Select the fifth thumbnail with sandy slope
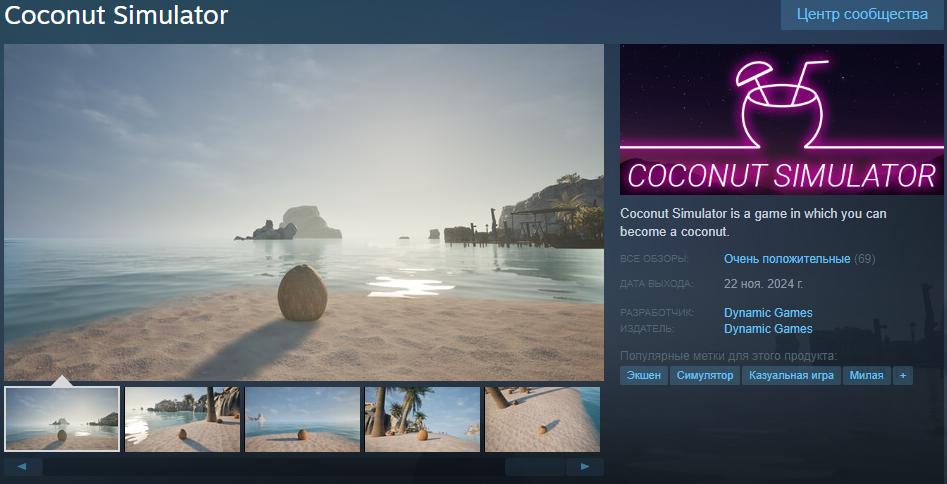 542,419
